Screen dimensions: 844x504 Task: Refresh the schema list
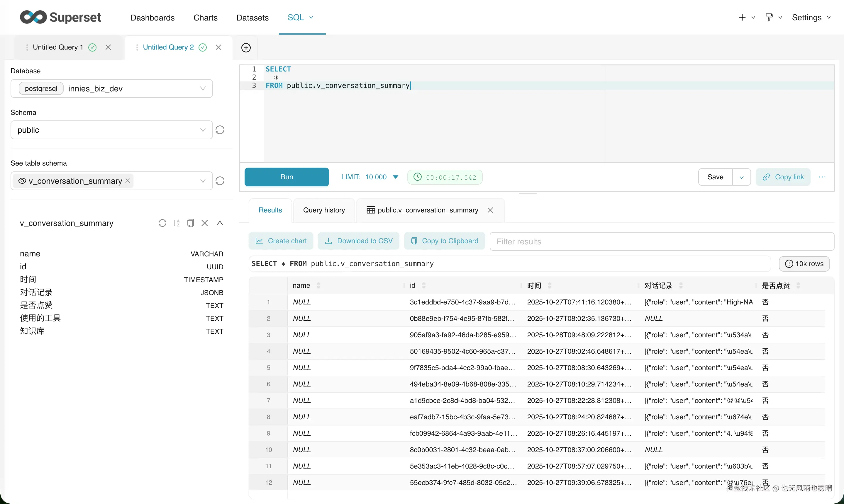click(220, 130)
